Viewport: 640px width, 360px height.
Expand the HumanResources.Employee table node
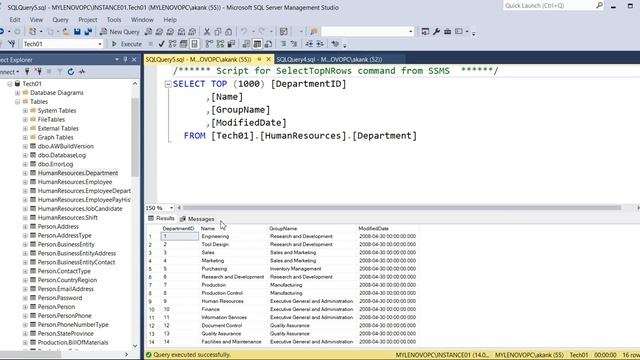[x=25, y=182]
